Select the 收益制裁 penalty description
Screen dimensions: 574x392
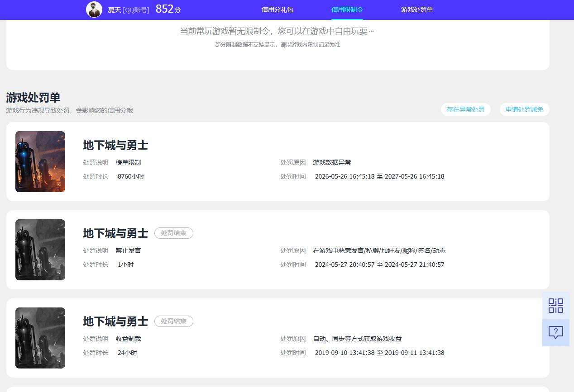(128, 339)
